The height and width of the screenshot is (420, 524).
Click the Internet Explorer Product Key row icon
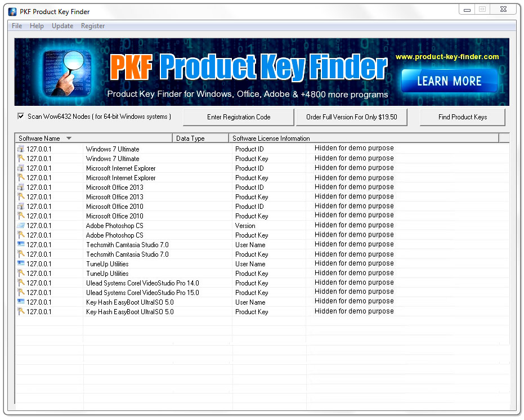point(21,177)
